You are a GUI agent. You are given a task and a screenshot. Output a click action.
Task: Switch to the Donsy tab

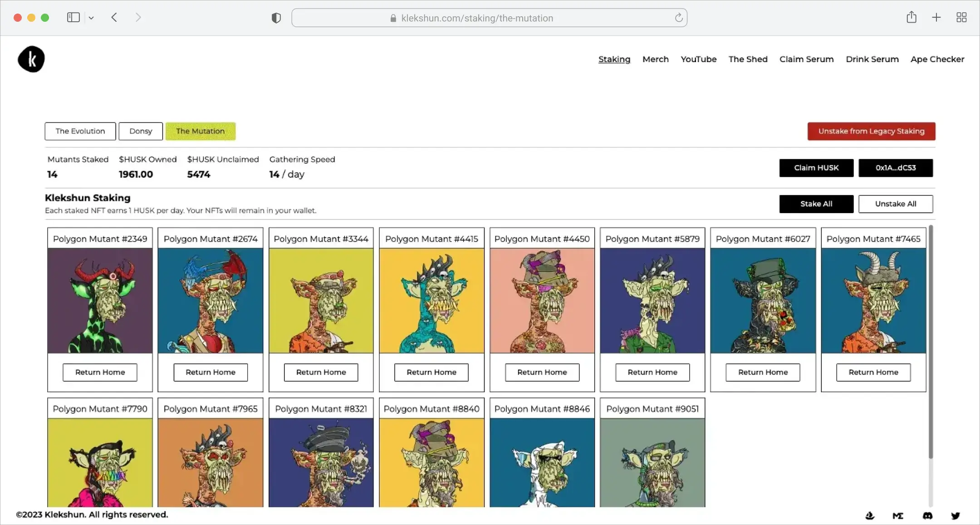point(141,131)
